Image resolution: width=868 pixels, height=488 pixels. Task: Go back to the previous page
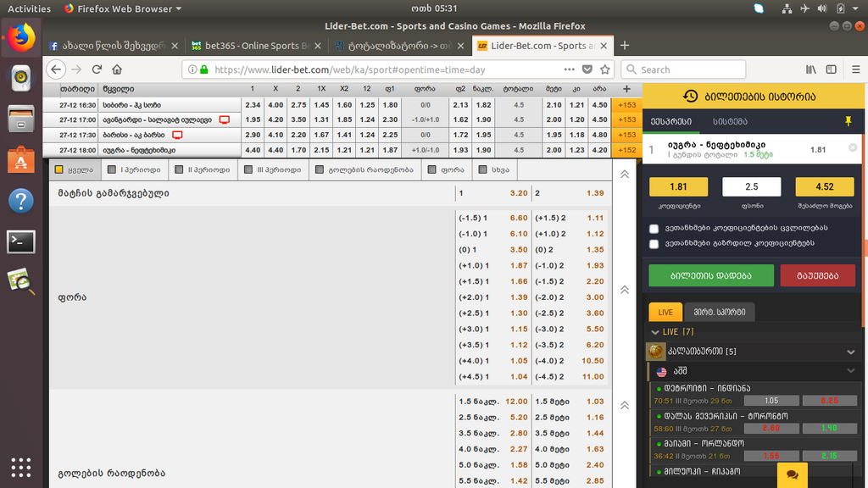tap(56, 69)
